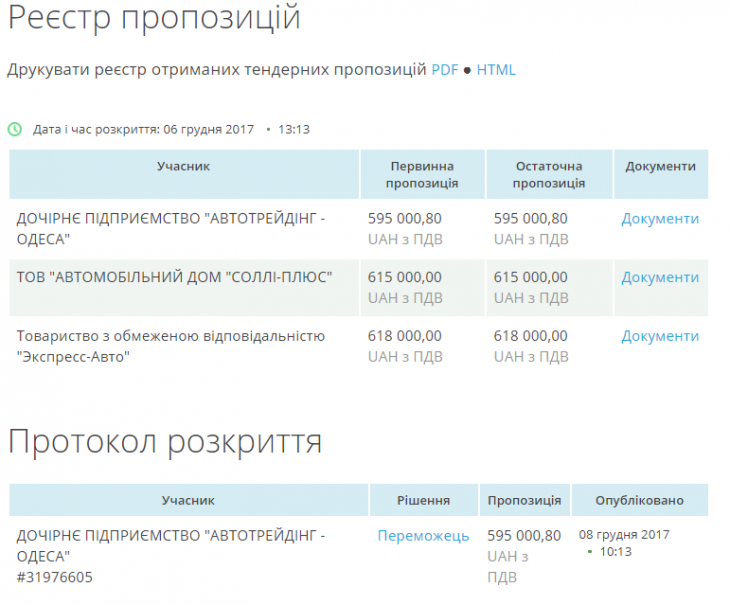Open Документи link for СОЛЛІ-ПЛЮС row
The width and height of the screenshot is (730, 605).
click(660, 277)
